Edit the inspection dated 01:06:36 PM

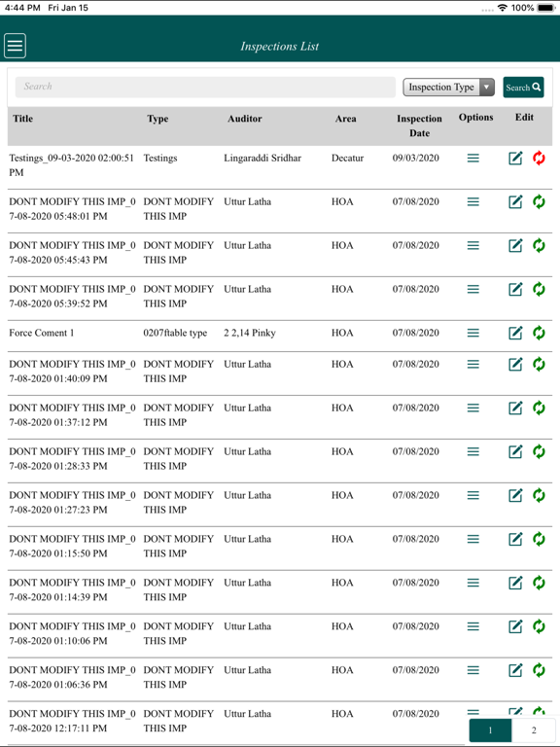[x=515, y=670]
